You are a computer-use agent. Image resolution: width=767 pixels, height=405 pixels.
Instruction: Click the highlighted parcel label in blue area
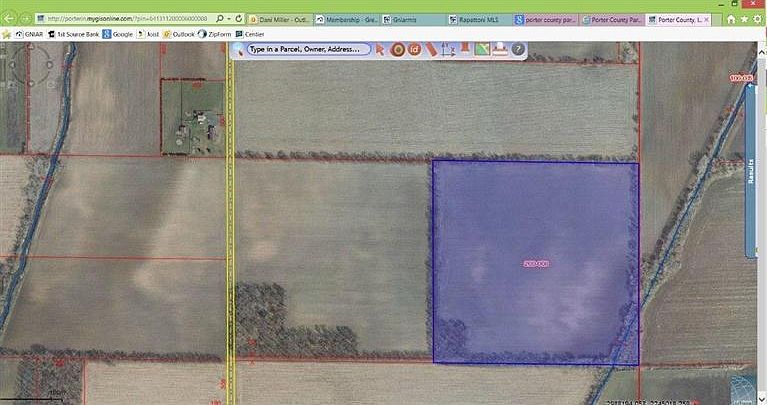point(536,264)
